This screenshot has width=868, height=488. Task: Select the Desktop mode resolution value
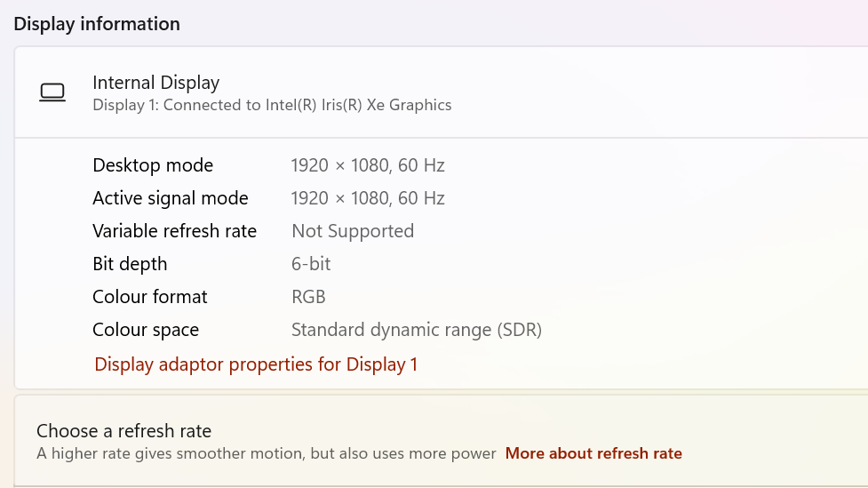tap(368, 165)
